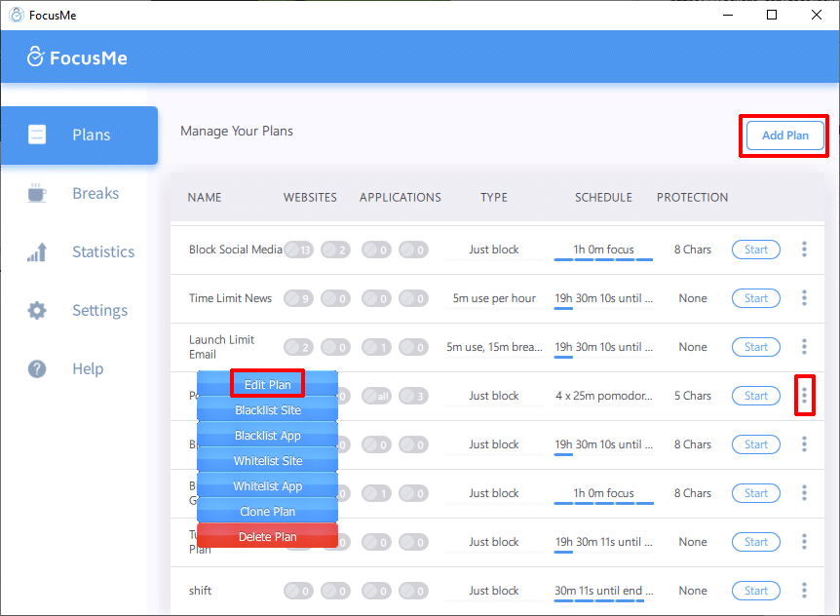Image resolution: width=840 pixels, height=616 pixels.
Task: Toggle the website blocking switch for shift
Action: [298, 590]
